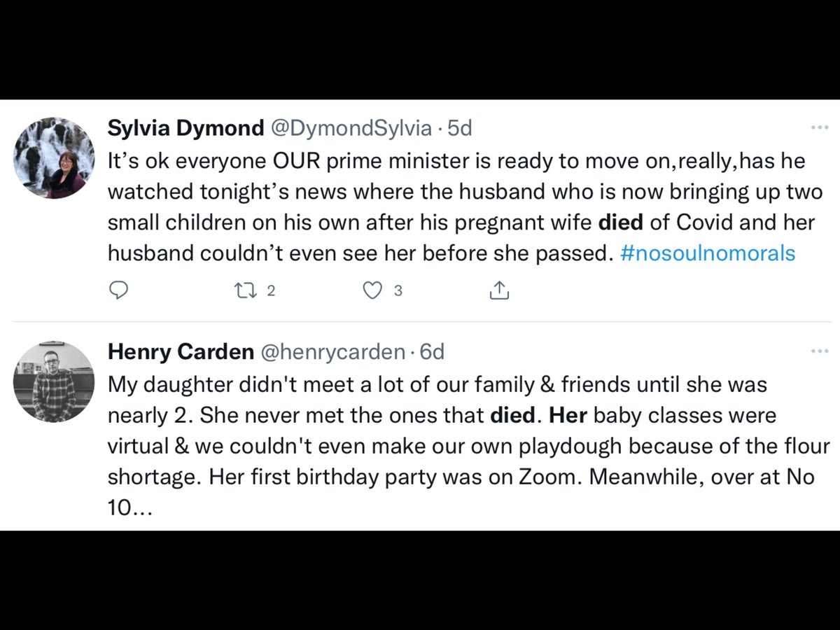Like Sylvia Dymond's tweet with the heart
The image size is (840, 630).
click(372, 290)
